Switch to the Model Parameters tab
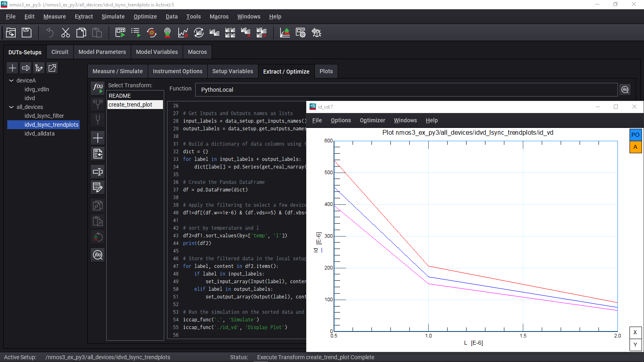The width and height of the screenshot is (644, 362). [102, 52]
